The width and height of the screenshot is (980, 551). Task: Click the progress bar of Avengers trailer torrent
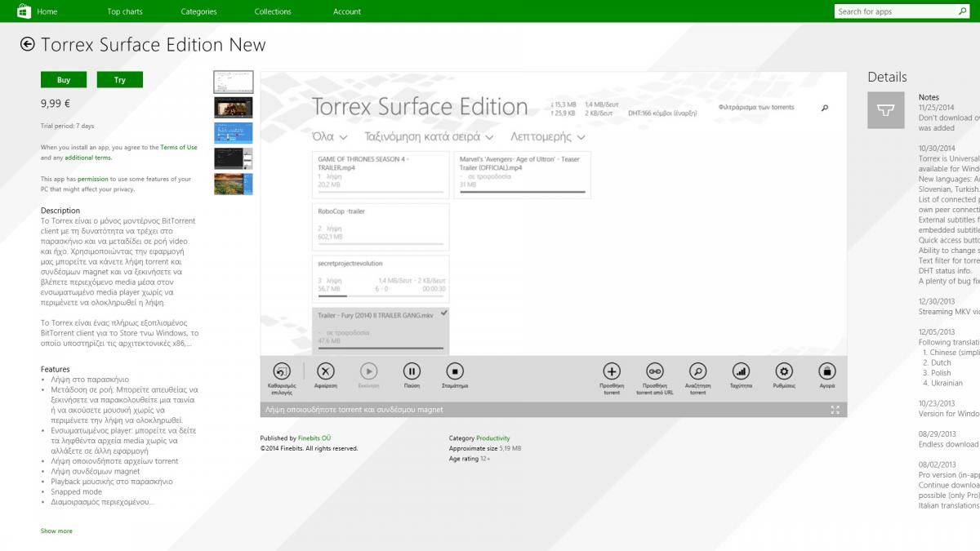[523, 192]
